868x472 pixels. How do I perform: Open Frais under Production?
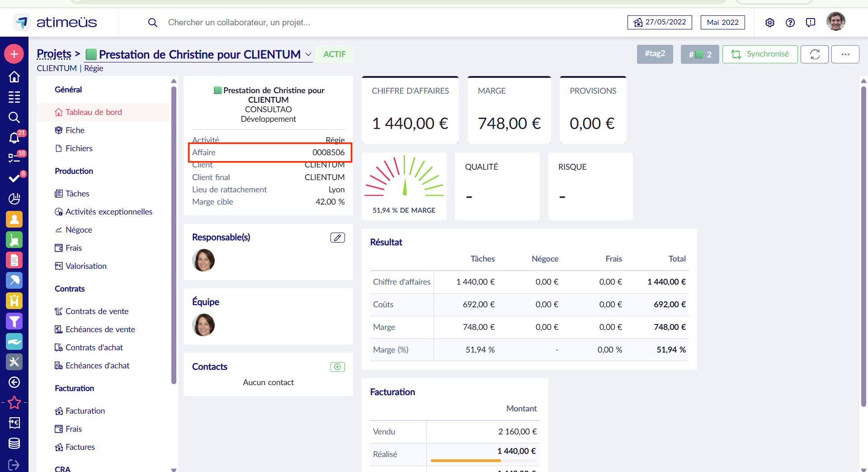[x=104, y=248]
